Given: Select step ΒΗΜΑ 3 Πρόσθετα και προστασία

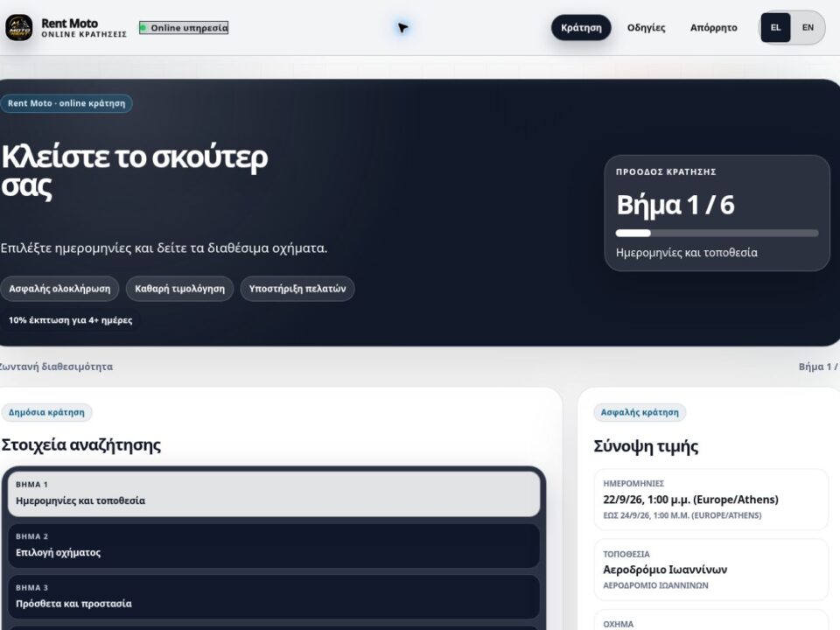Looking at the screenshot, I should click(x=274, y=596).
